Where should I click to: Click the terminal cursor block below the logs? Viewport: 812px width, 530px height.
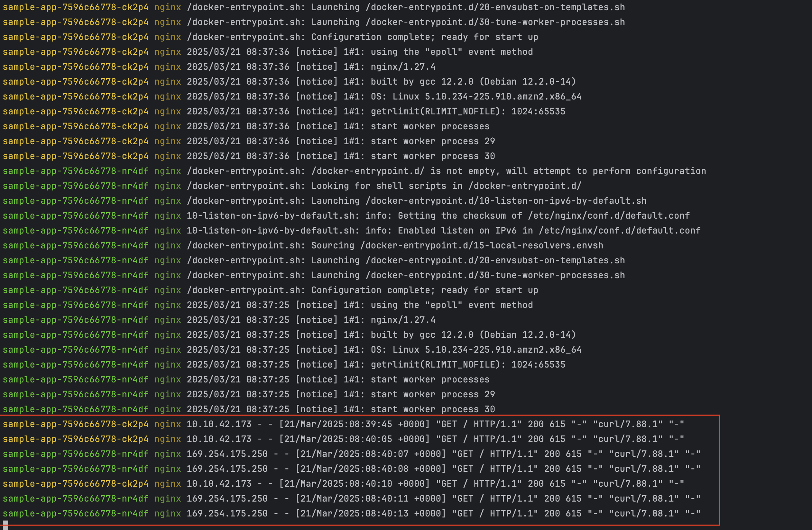point(5,525)
